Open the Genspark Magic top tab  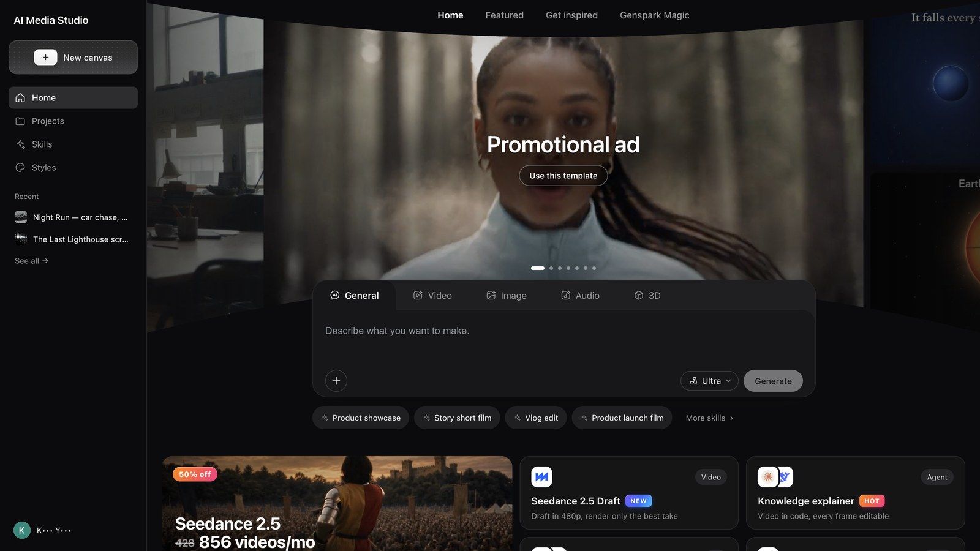click(x=654, y=15)
